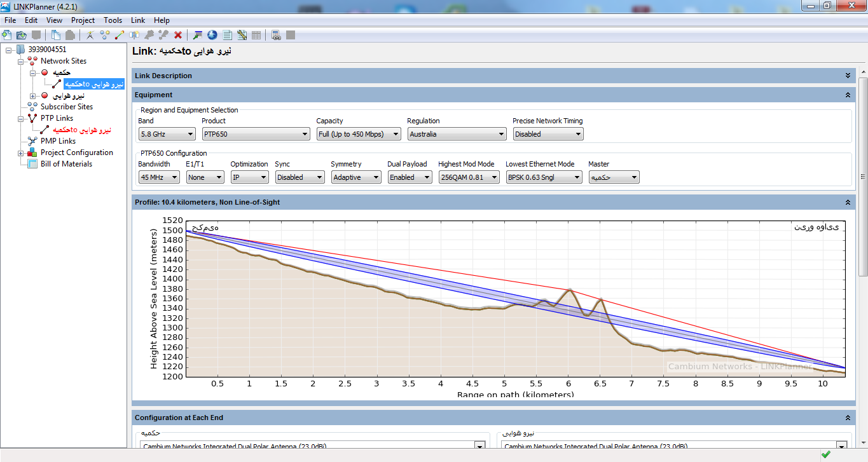This screenshot has height=462, width=868.
Task: Click the New Project toolbar icon
Action: coord(6,35)
